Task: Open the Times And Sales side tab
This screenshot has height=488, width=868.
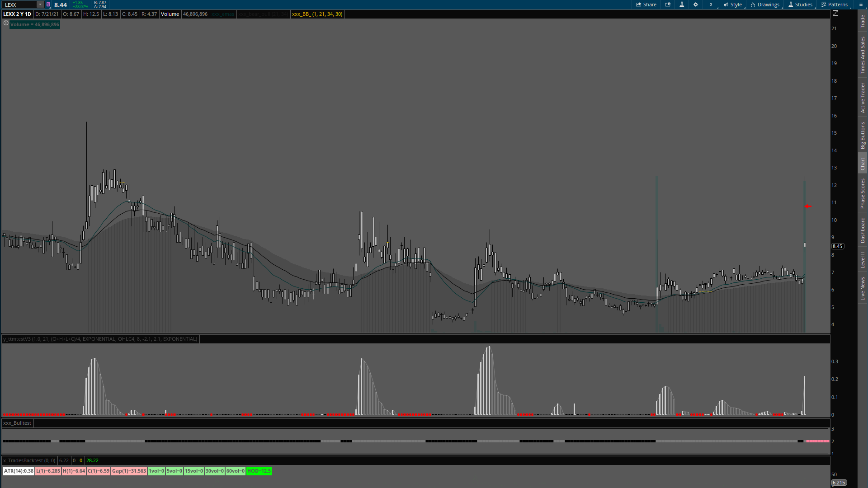Action: (863, 56)
